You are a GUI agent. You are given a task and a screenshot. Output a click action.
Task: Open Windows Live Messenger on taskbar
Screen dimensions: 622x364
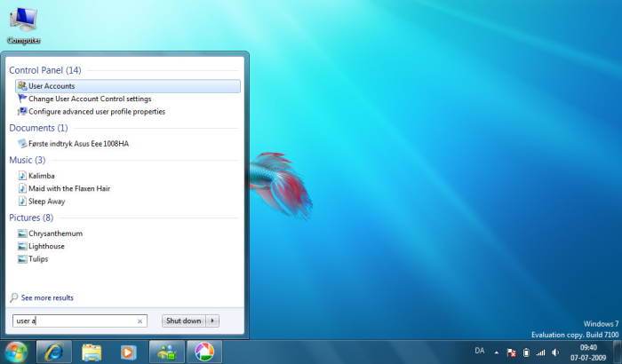[x=167, y=352]
